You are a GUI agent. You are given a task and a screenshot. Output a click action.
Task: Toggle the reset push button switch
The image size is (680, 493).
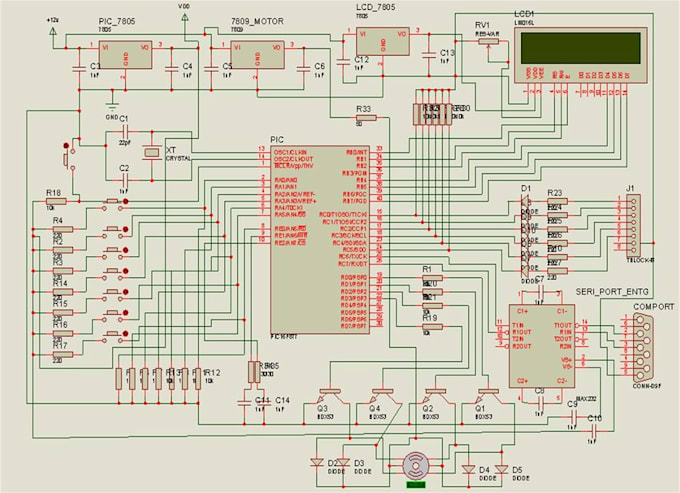pyautogui.click(x=69, y=157)
